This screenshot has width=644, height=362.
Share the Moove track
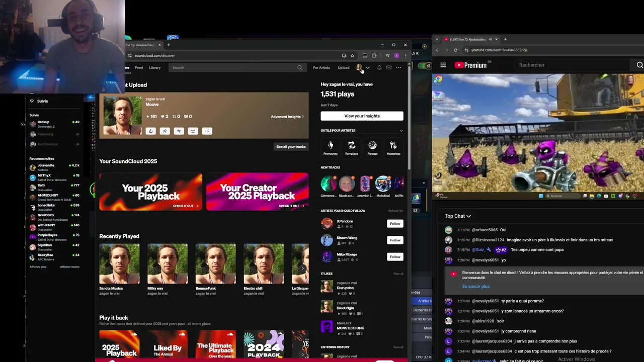(x=150, y=131)
